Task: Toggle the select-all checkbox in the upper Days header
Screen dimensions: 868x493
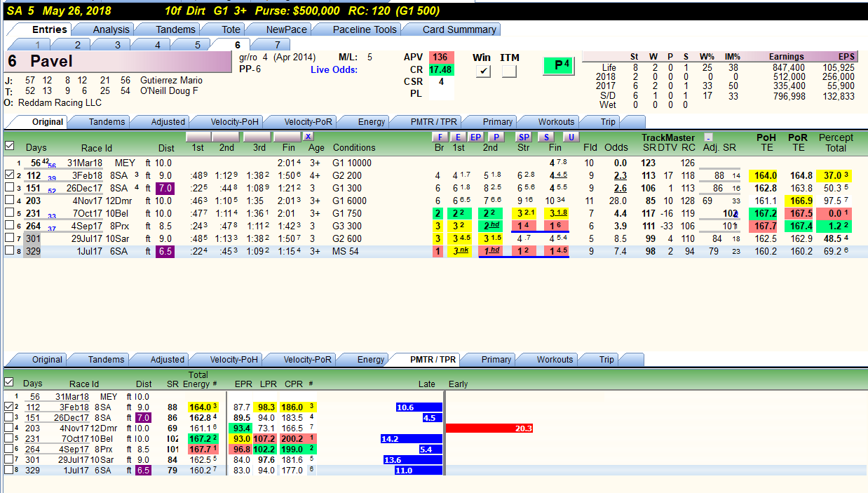Action: [9, 146]
